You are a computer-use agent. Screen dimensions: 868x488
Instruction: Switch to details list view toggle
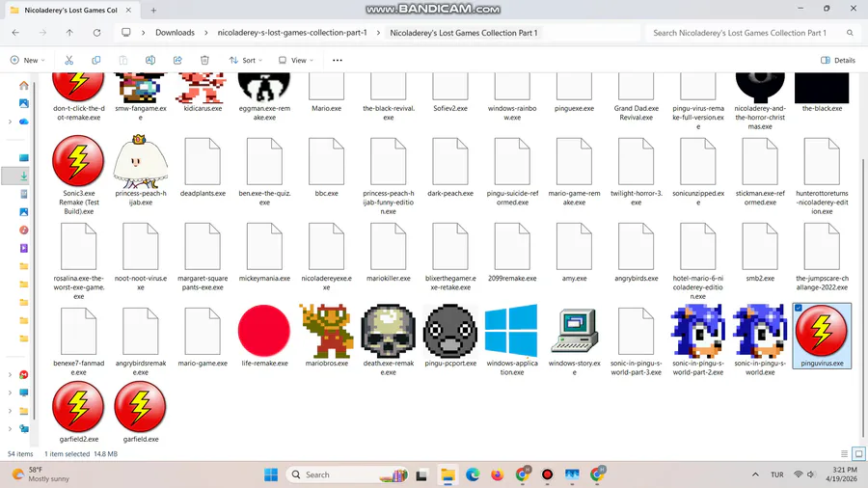click(844, 453)
